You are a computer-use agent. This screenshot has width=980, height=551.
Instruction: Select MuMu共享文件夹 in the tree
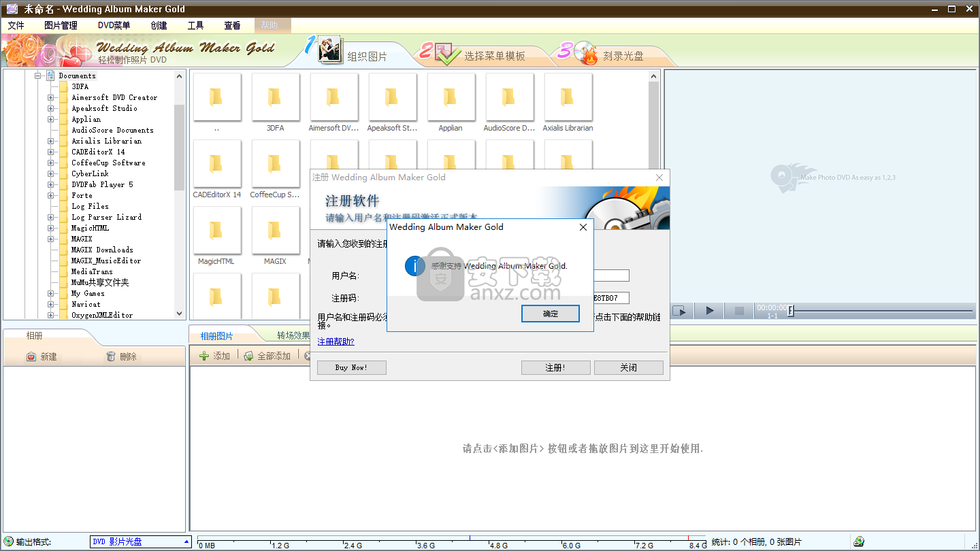point(100,282)
